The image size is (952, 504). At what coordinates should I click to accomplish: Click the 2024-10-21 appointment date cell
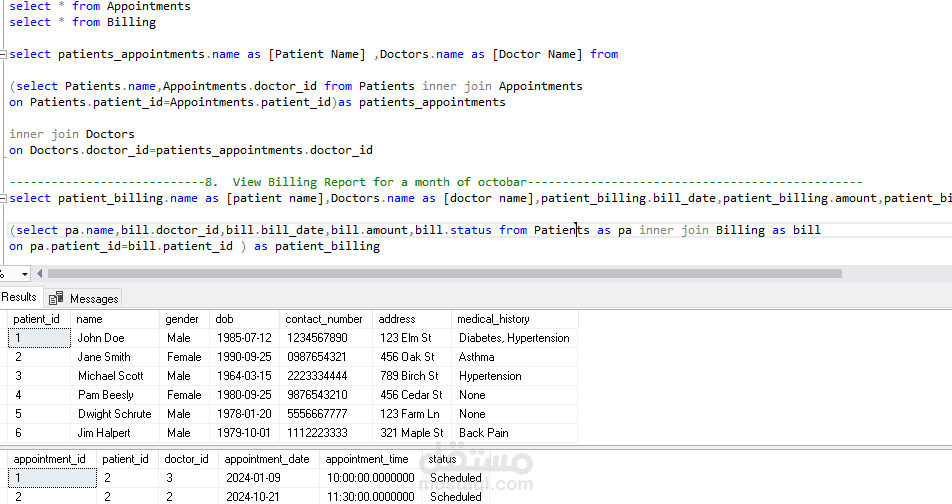click(251, 496)
